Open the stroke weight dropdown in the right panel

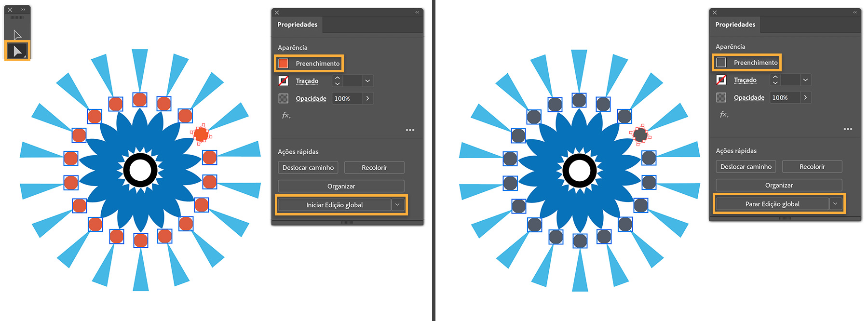(805, 80)
